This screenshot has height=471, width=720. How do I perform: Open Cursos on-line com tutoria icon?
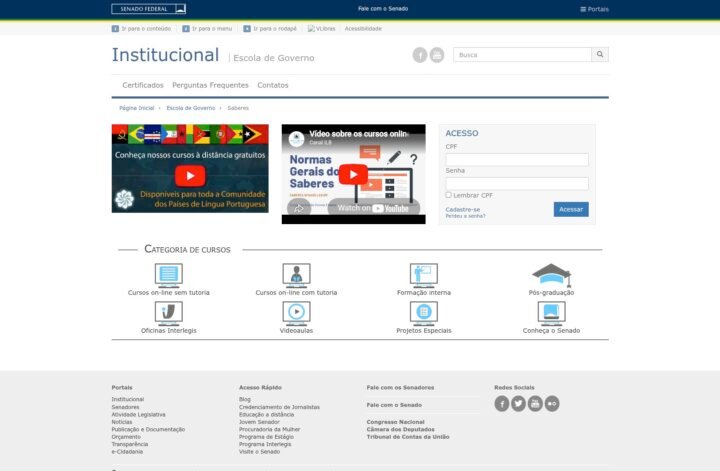(296, 275)
